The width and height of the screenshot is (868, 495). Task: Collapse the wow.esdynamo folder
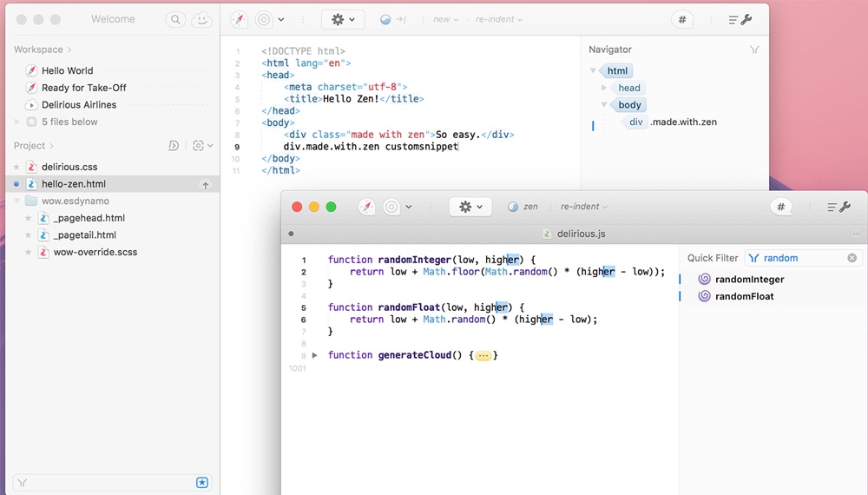tap(16, 201)
